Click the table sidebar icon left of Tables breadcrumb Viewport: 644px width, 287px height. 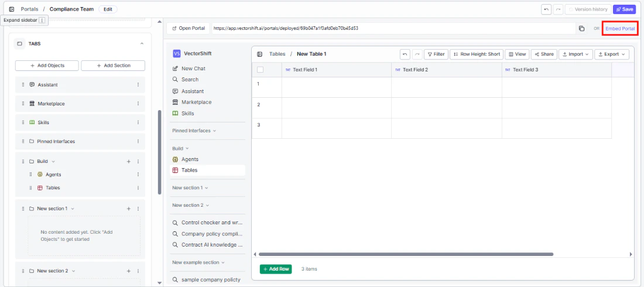tap(259, 54)
